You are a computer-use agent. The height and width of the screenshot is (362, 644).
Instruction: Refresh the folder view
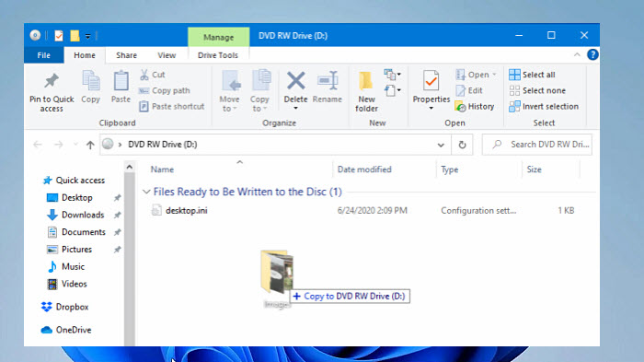click(462, 145)
